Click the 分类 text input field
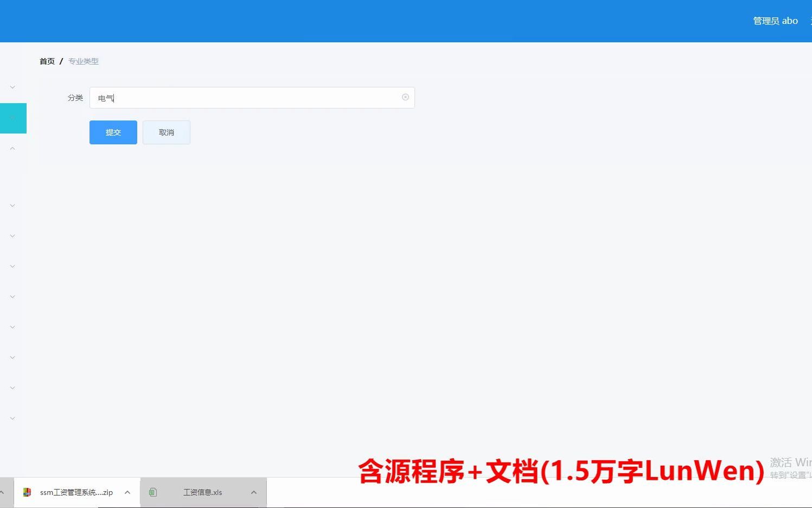Screen dimensions: 812x508 click(252, 98)
